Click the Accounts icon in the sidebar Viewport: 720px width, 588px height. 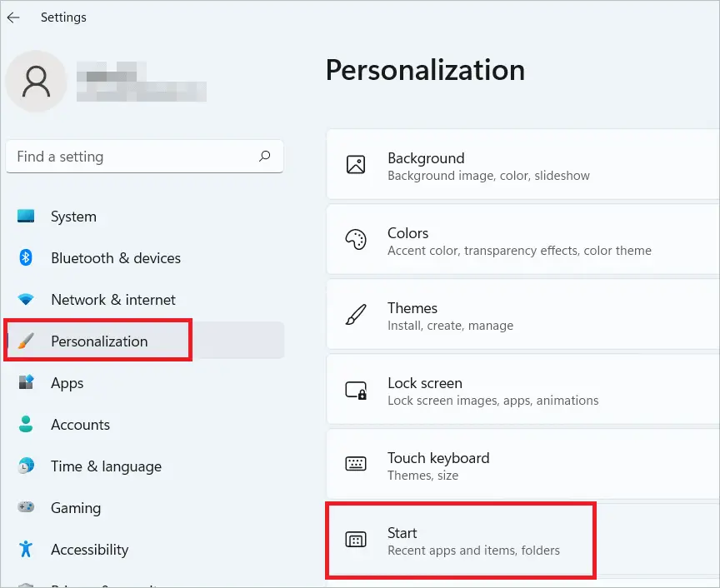(27, 425)
